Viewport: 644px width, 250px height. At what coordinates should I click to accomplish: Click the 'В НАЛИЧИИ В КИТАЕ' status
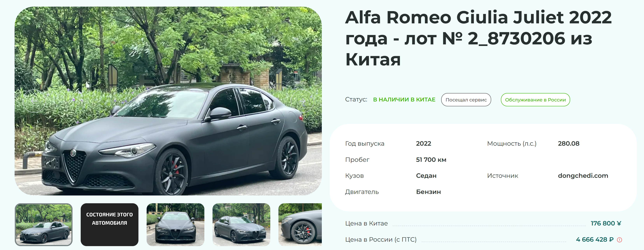(x=404, y=100)
